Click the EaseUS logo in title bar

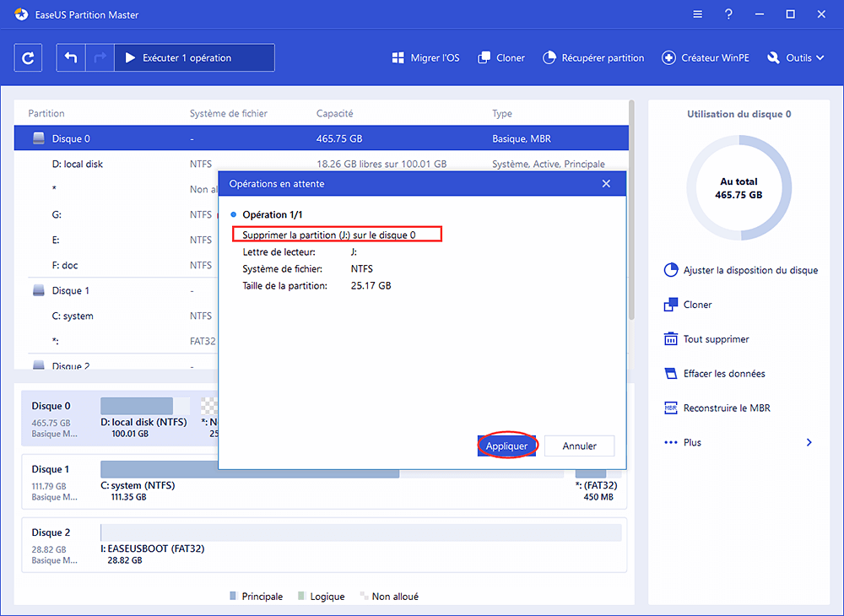coord(21,14)
